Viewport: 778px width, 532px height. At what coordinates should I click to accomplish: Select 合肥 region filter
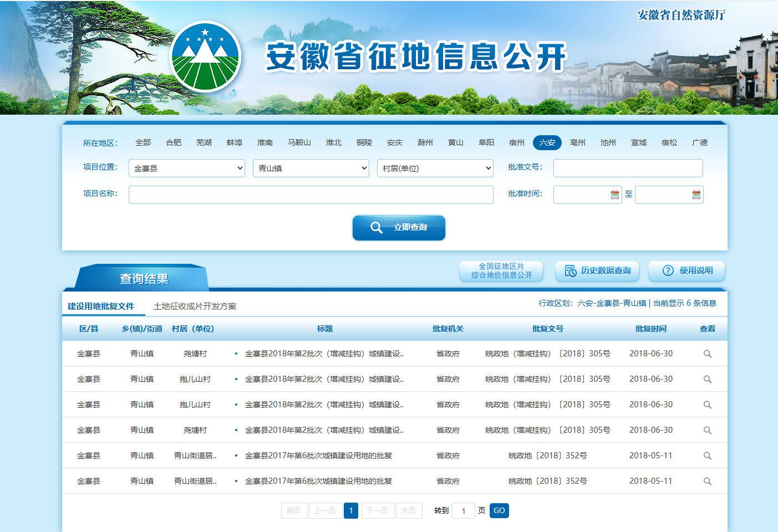tap(174, 142)
